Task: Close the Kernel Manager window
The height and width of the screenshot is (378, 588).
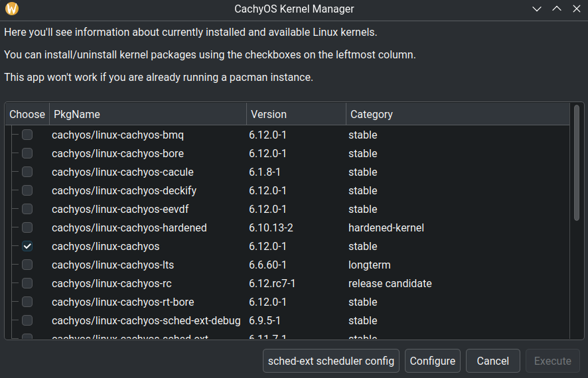Action: [576, 9]
